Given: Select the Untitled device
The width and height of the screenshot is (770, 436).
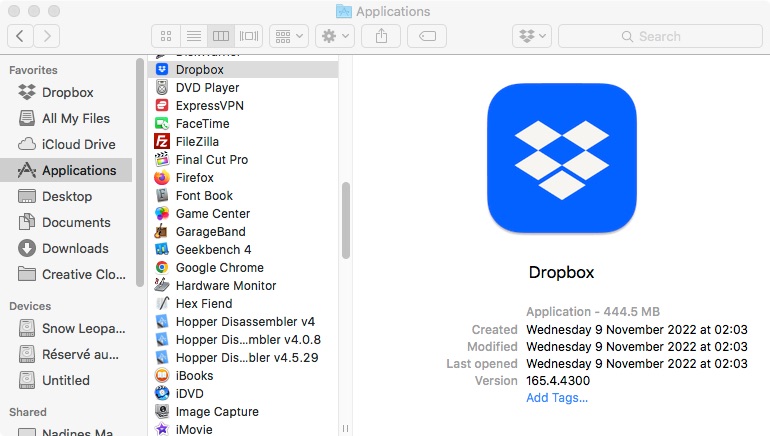Looking at the screenshot, I should [x=66, y=381].
